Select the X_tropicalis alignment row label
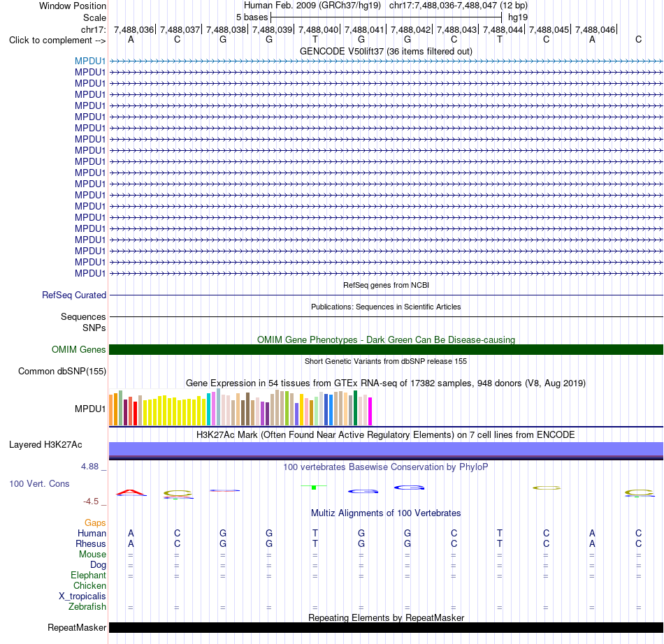Image resolution: width=664 pixels, height=644 pixels. pyautogui.click(x=82, y=597)
